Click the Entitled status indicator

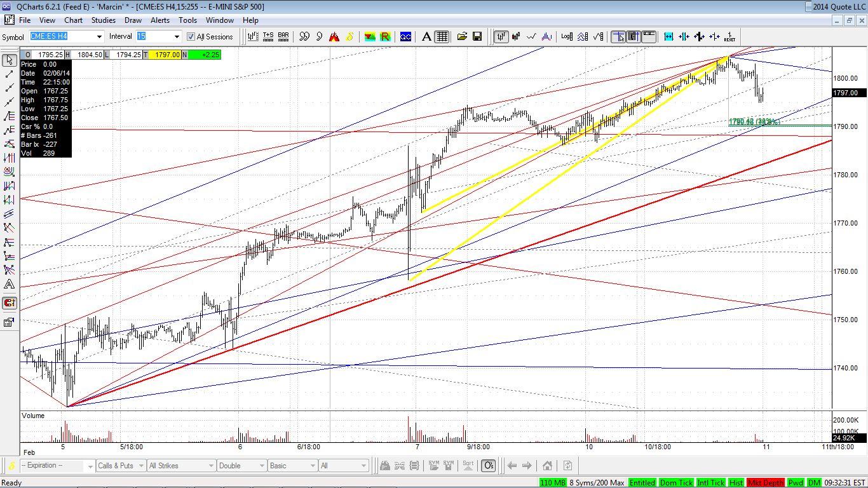pos(642,483)
